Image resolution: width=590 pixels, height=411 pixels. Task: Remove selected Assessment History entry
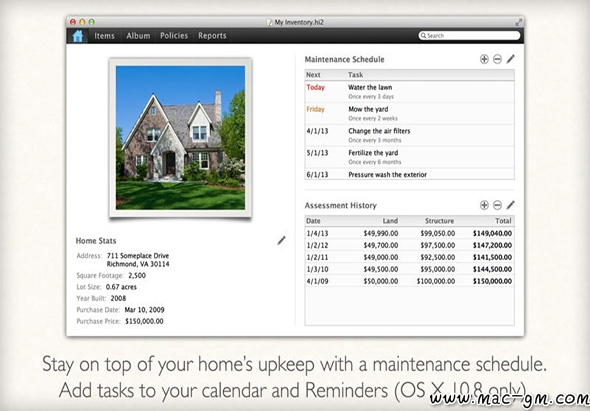497,205
